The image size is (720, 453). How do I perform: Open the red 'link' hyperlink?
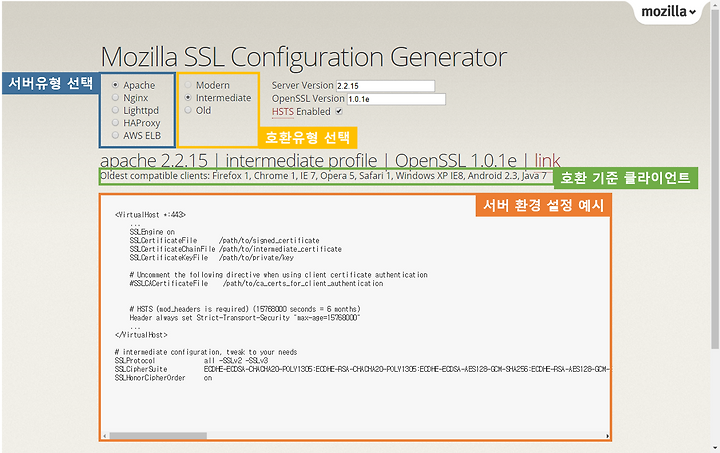coord(547,161)
